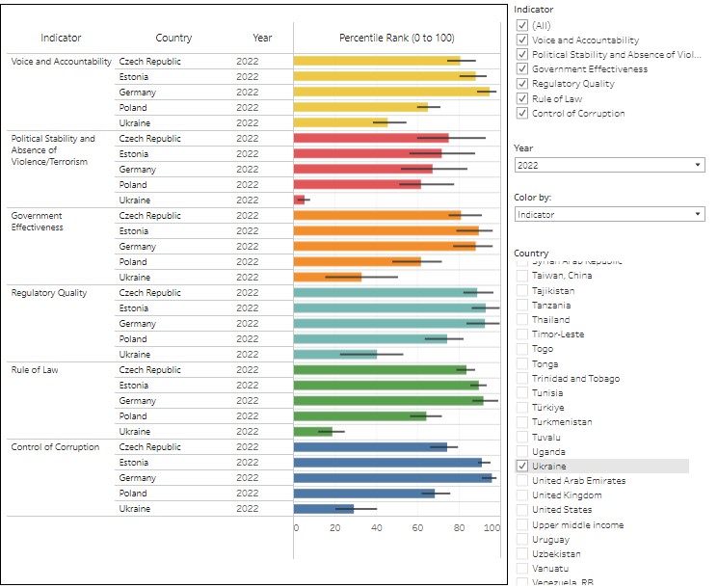Check Uzbekistan country checkbox
The width and height of the screenshot is (718, 588).
click(522, 554)
